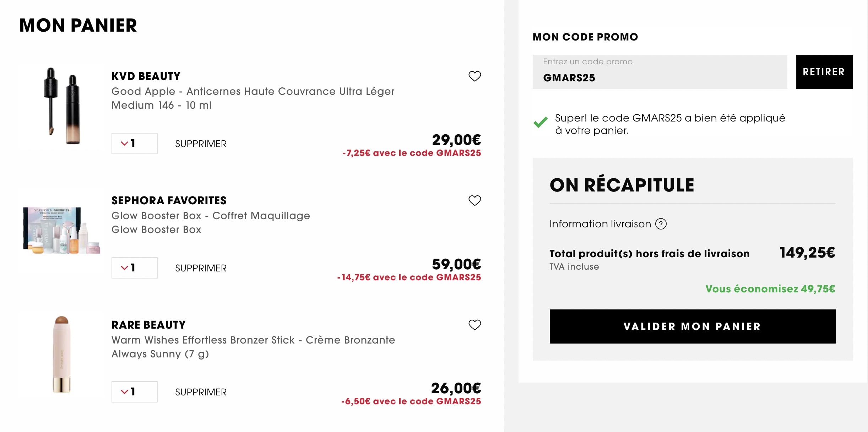This screenshot has height=432, width=868.
Task: Expand quantity selector for Glow Booster Box
Action: pyautogui.click(x=134, y=268)
